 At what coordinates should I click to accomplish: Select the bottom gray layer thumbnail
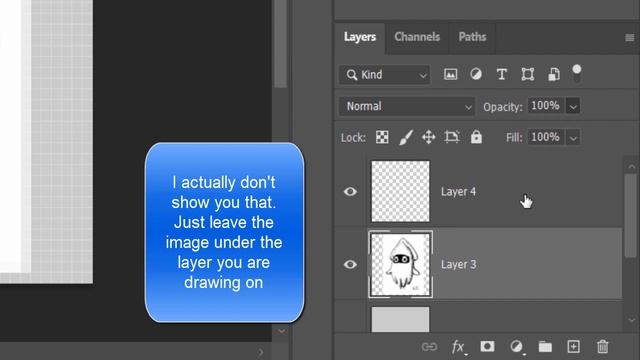[x=400, y=319]
